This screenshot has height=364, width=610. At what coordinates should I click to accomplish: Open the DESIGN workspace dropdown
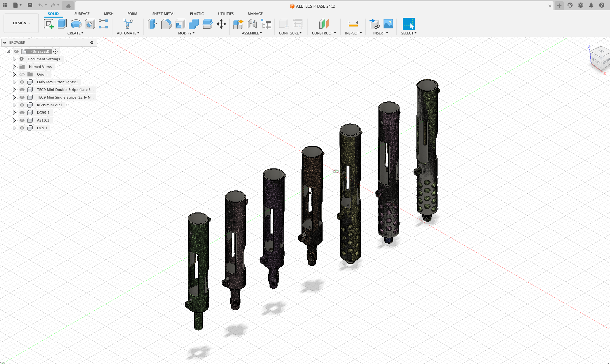[21, 23]
